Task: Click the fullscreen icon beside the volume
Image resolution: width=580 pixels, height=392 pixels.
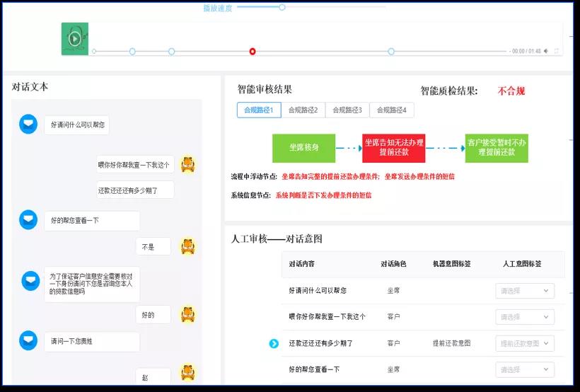Action: (557, 51)
